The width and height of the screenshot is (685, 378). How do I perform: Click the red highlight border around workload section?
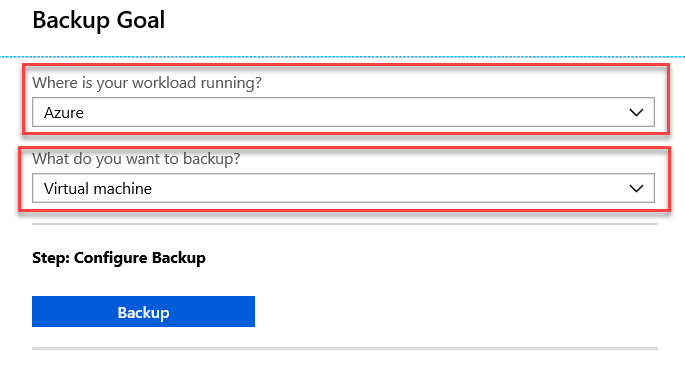346,66
